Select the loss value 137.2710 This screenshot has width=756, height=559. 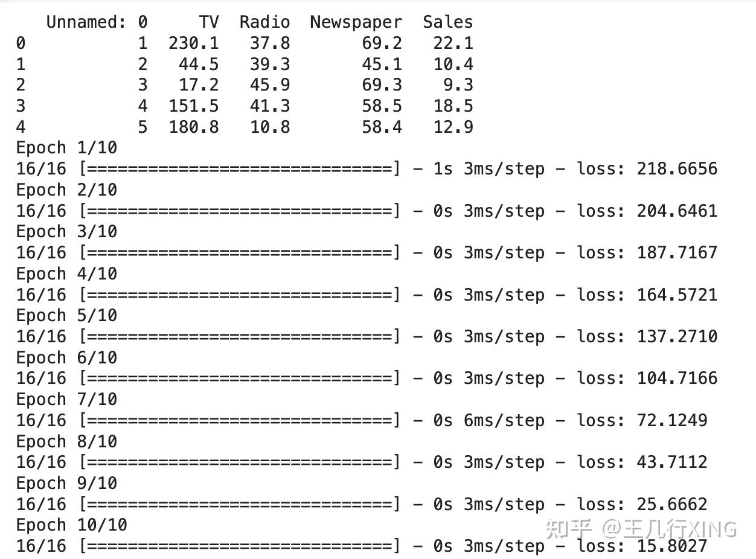coord(677,337)
